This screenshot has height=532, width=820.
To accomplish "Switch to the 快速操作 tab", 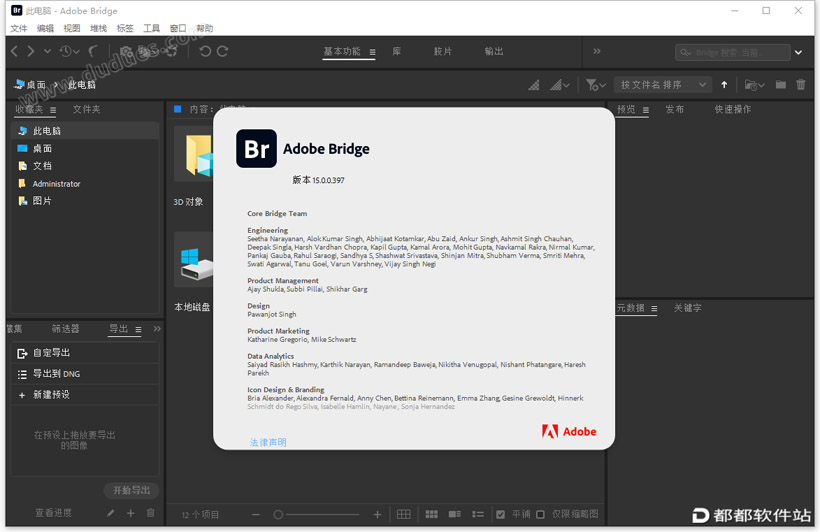I will 733,109.
